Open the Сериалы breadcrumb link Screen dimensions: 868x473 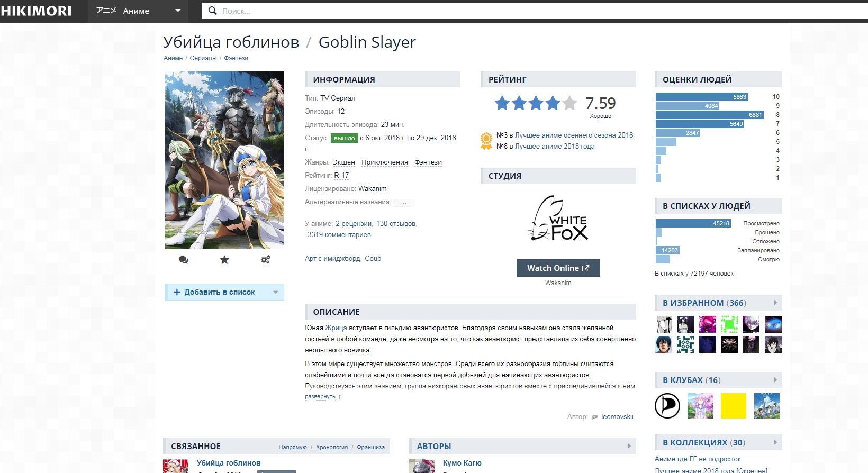pyautogui.click(x=203, y=58)
